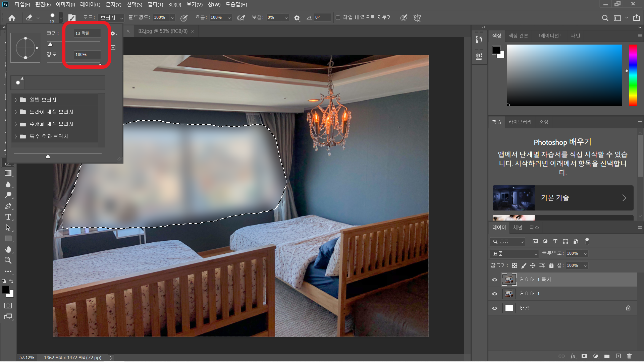The height and width of the screenshot is (362, 644).
Task: Open the 필터(T) menu
Action: [x=155, y=4]
